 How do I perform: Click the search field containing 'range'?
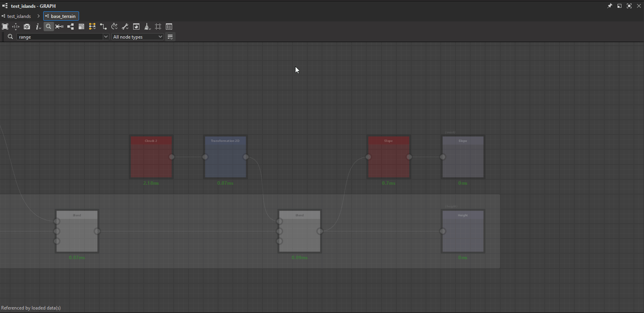click(60, 37)
